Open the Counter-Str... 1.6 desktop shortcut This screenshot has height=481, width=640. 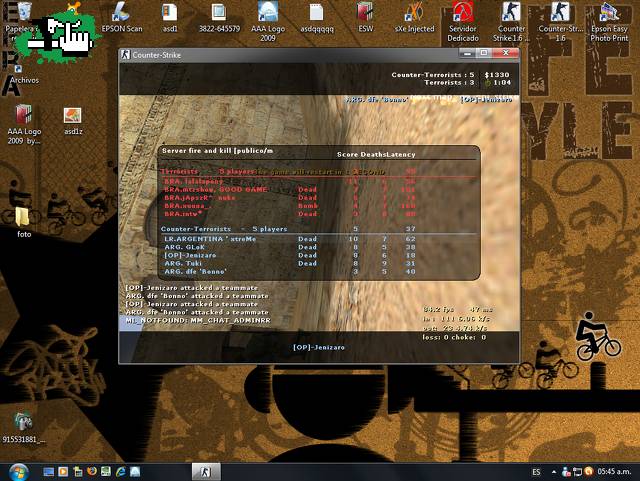pos(560,21)
